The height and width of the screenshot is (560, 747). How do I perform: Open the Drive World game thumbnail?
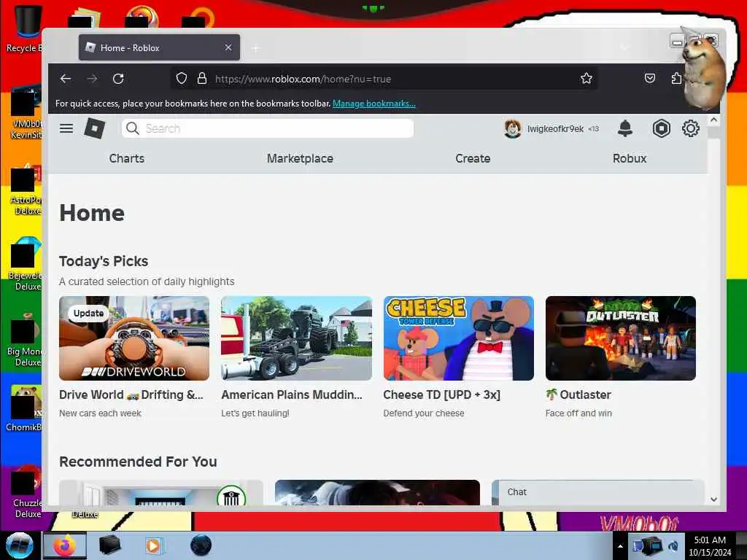pos(134,338)
